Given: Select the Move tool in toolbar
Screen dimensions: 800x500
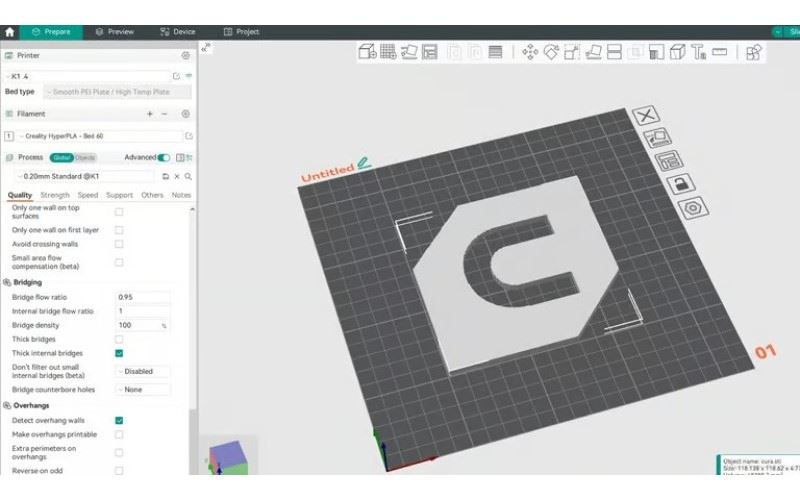Looking at the screenshot, I should (530, 52).
